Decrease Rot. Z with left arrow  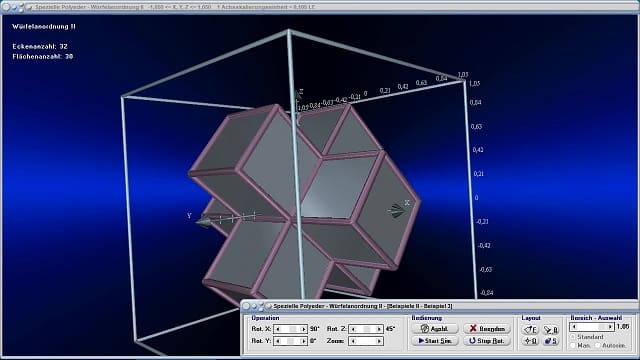tap(353, 329)
